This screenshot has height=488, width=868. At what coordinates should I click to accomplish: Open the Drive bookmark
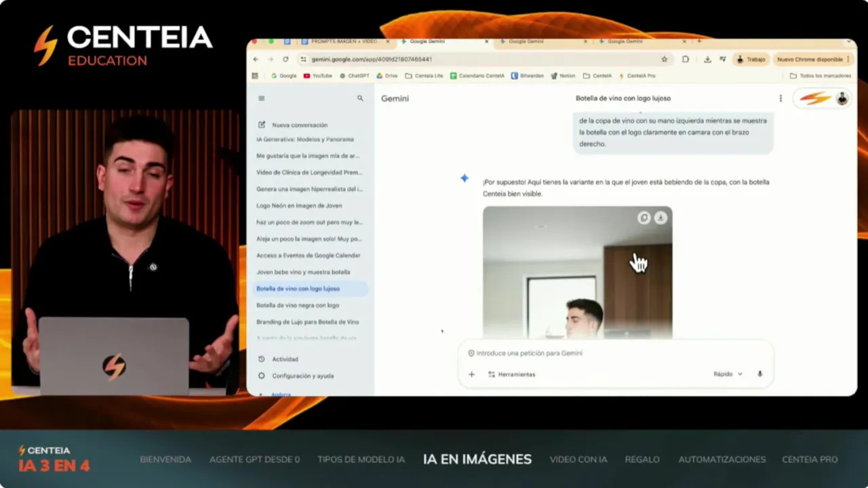pos(387,76)
